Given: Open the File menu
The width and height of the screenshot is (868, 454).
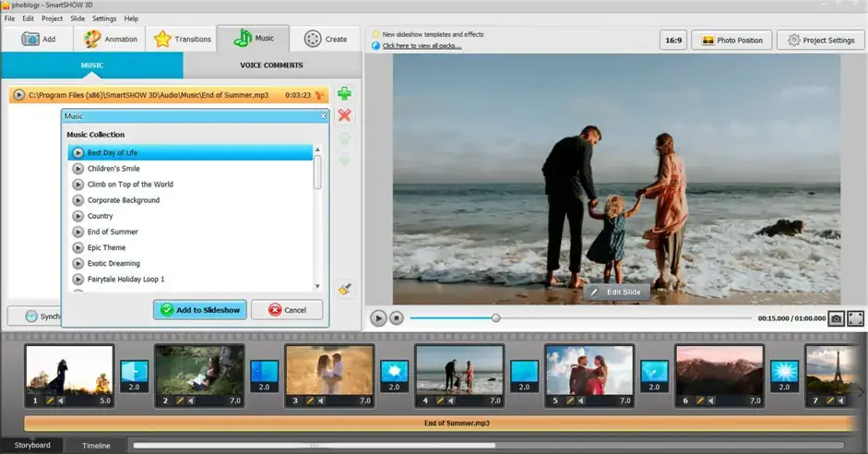Looking at the screenshot, I should (9, 18).
